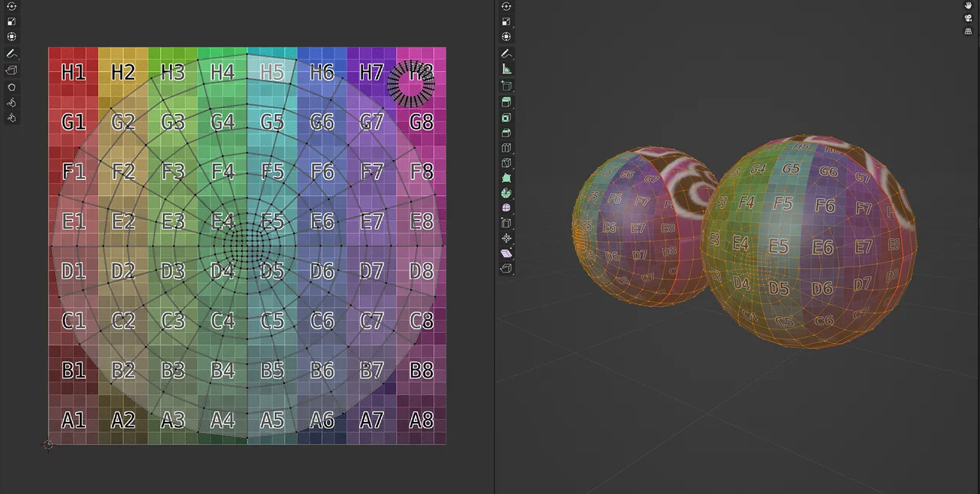Pick the Poly Build tool
980x494 pixels.
click(506, 178)
